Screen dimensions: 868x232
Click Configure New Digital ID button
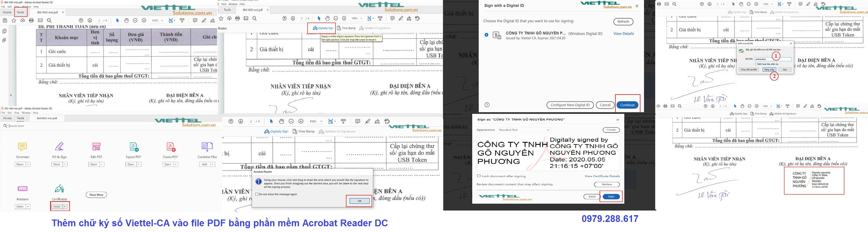click(x=570, y=105)
